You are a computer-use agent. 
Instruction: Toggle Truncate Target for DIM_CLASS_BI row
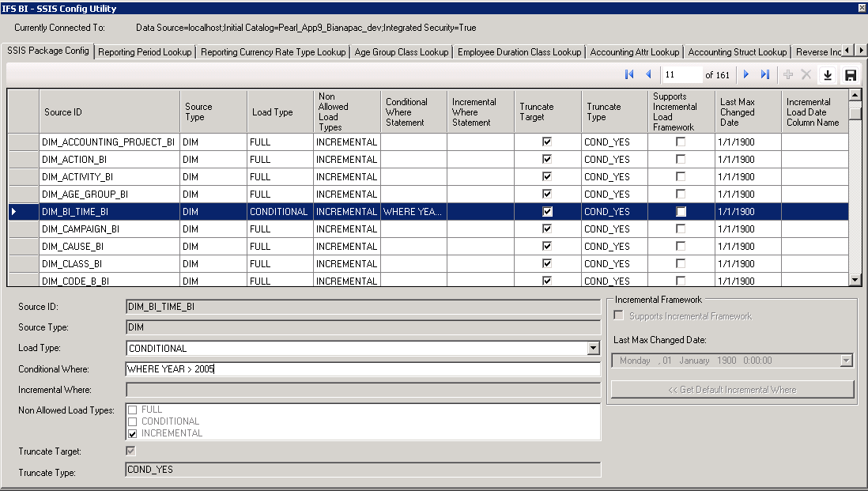pos(547,263)
